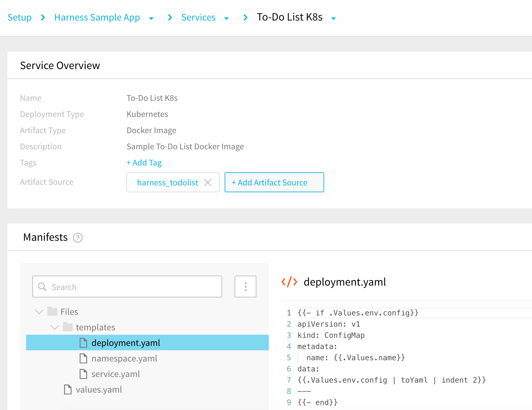Click the values.yaml file icon
This screenshot has height=410, width=532.
click(x=68, y=389)
